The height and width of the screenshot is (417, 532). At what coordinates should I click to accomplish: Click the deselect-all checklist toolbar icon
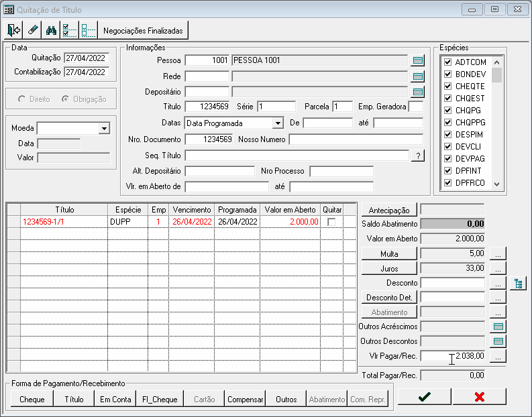89,30
